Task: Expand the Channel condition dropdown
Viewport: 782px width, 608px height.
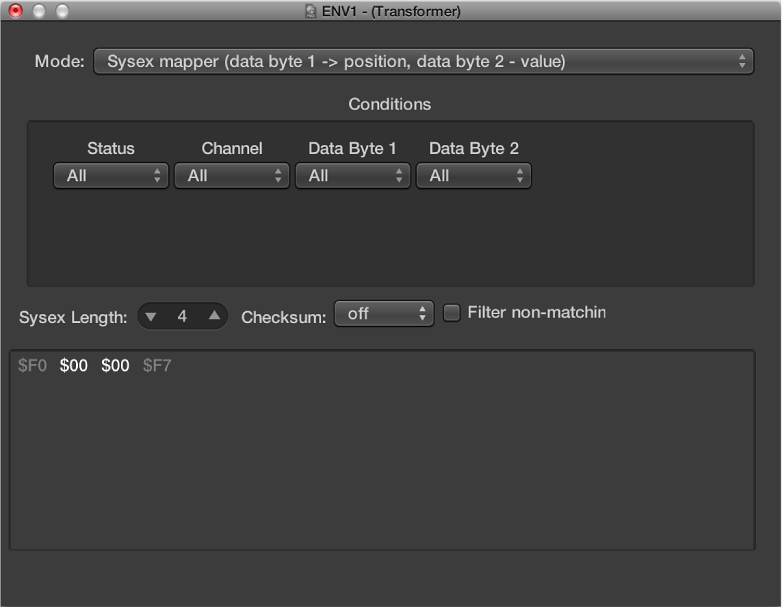Action: (231, 176)
